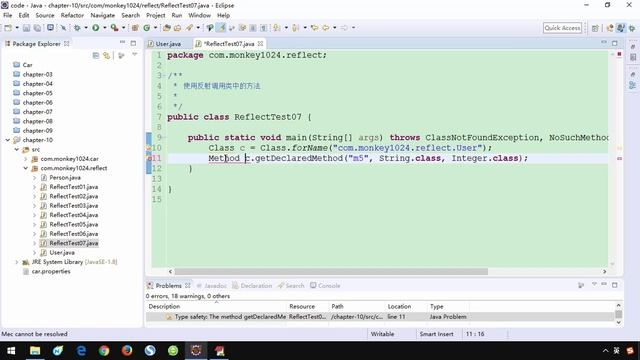Collapse the chapter-10 project node

[8, 140]
